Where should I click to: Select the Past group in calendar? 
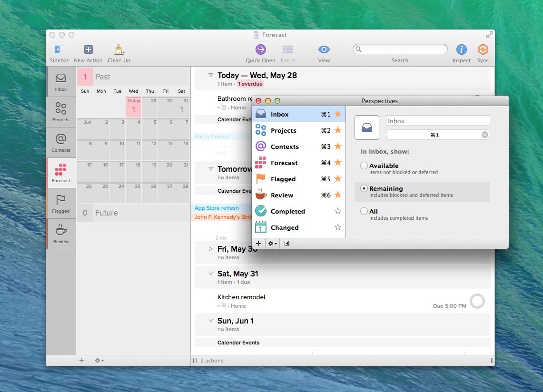133,77
